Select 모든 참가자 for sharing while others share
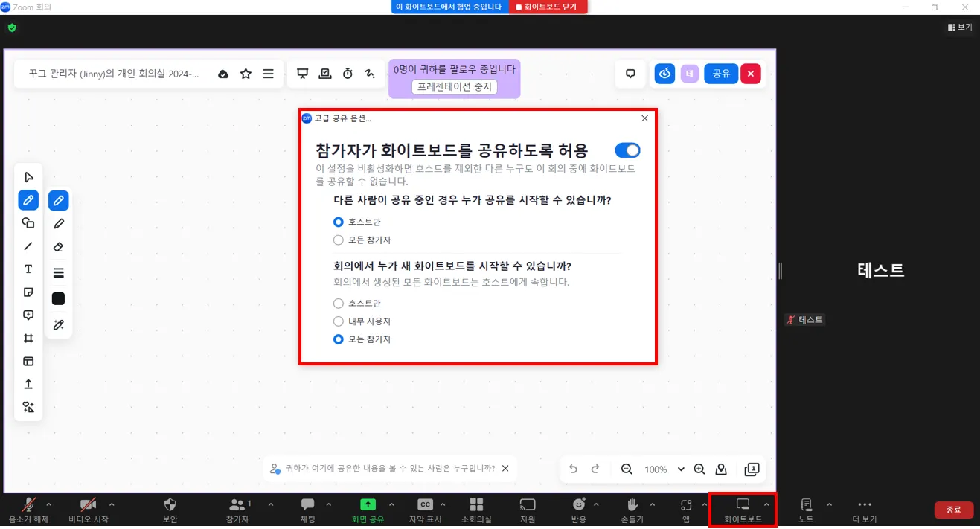 click(339, 240)
